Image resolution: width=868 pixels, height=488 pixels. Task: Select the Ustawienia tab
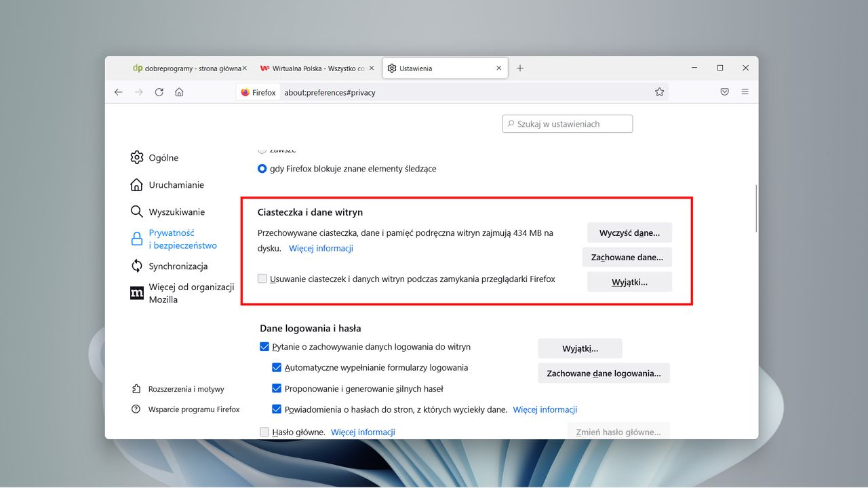(x=444, y=68)
